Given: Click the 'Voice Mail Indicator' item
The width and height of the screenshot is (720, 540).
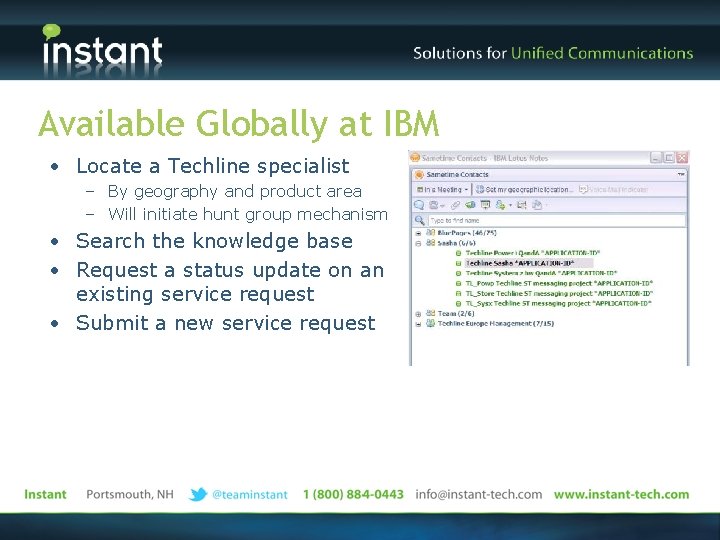Looking at the screenshot, I should click(613, 189).
